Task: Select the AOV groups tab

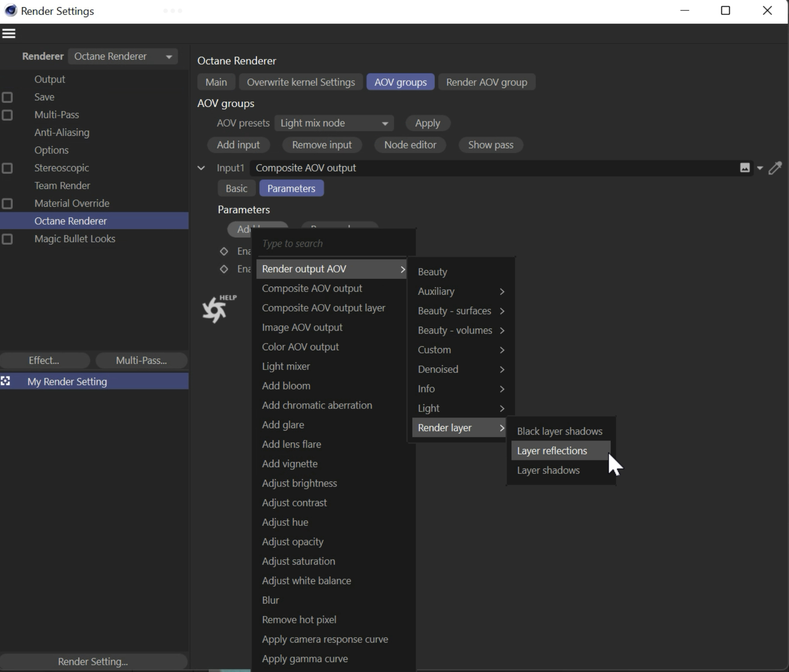Action: 401,82
